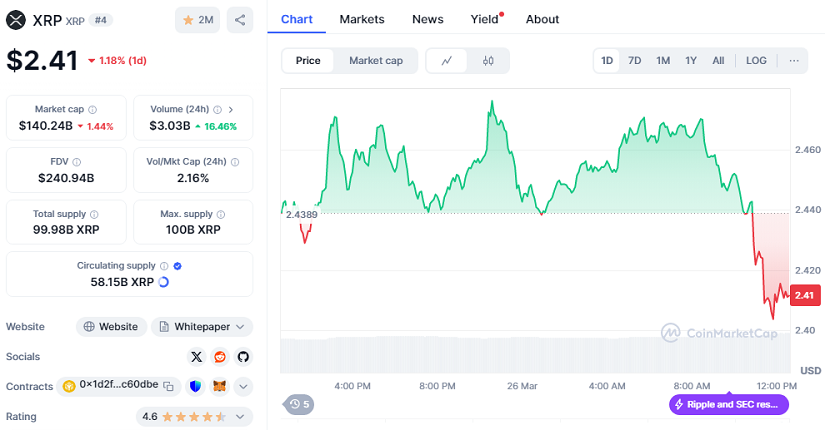Viewport: 825px width, 430px height.
Task: Click the 5 events history badge
Action: 299,404
